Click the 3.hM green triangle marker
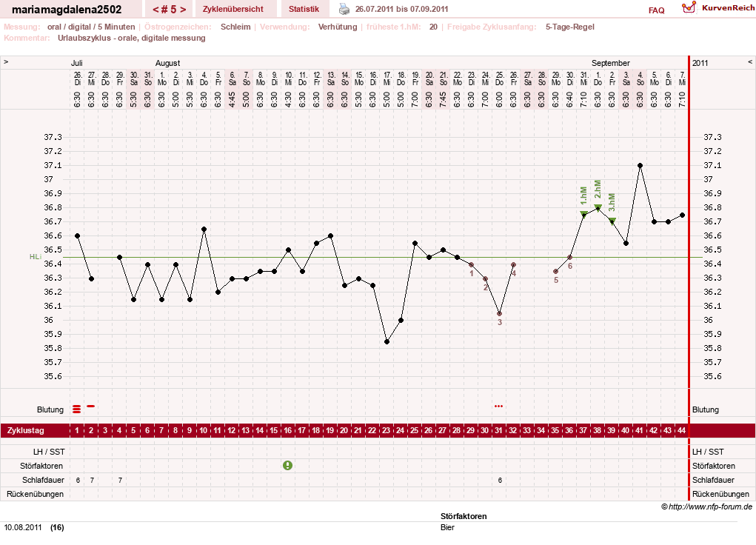756x545 pixels. pos(612,221)
